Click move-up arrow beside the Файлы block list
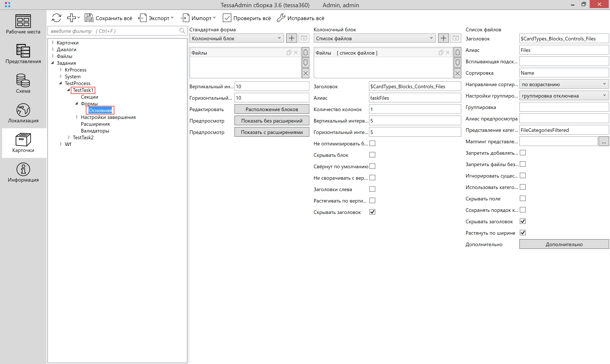The height and width of the screenshot is (364, 610). [305, 52]
